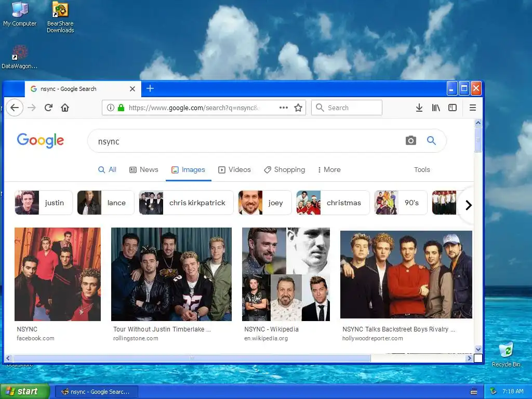Open the Tools filter options
This screenshot has width=532, height=399.
422,170
